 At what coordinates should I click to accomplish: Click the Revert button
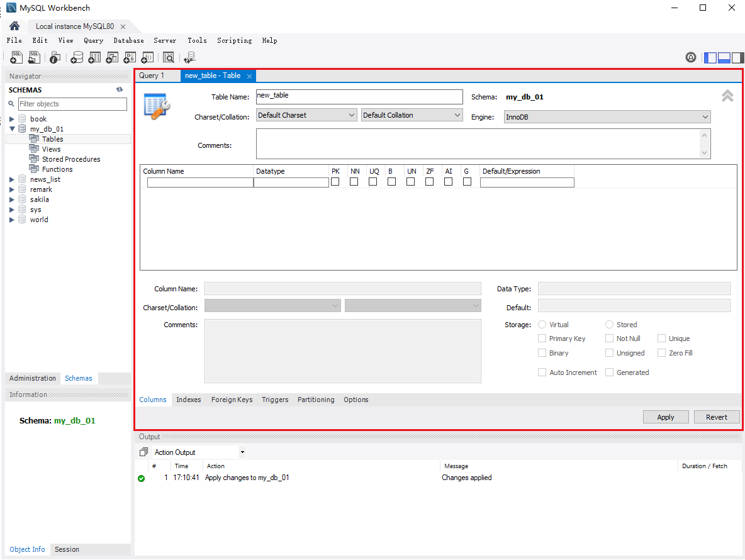717,417
